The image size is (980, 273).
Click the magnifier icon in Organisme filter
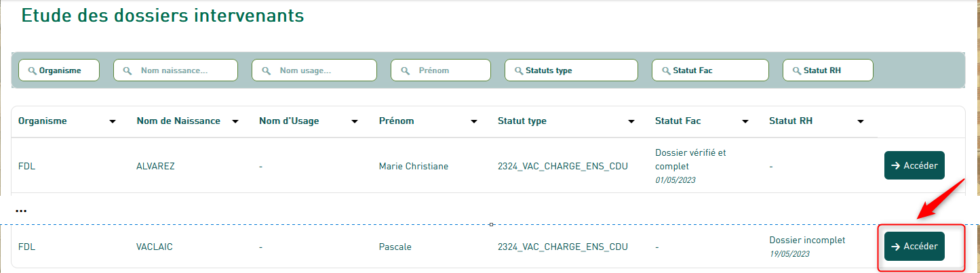click(x=31, y=70)
